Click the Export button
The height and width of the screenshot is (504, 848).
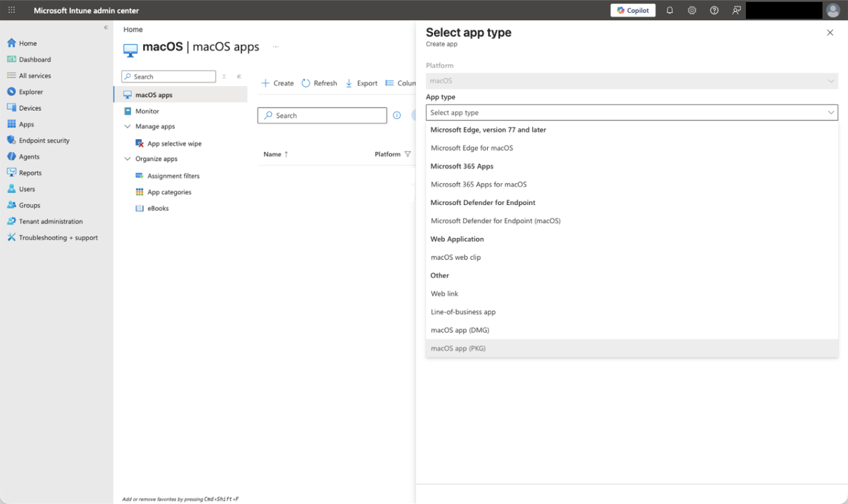(362, 83)
